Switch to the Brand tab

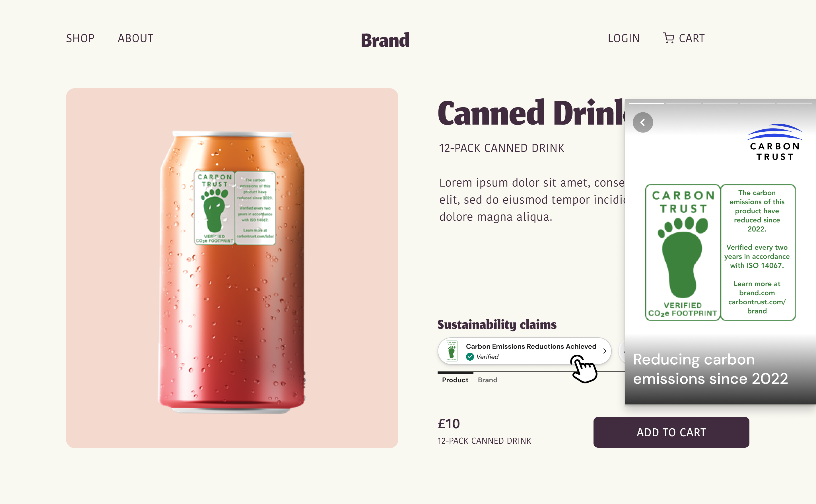[487, 380]
